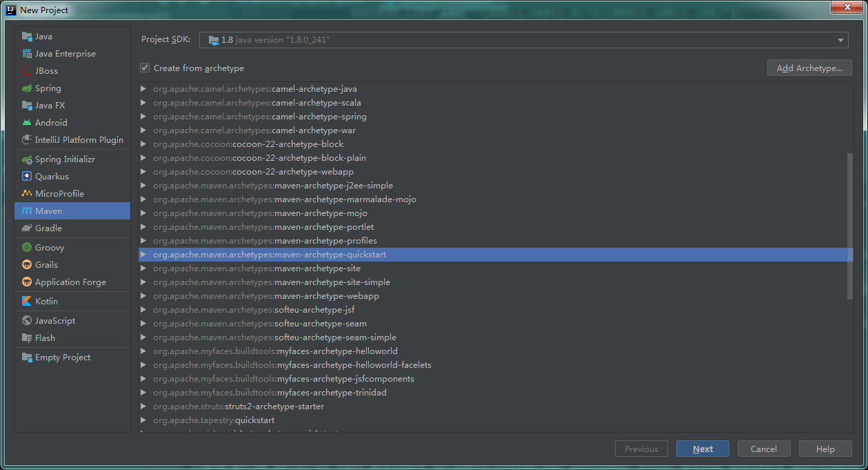Select maven-archetype-site-simple row
The width and height of the screenshot is (868, 470).
tap(496, 282)
